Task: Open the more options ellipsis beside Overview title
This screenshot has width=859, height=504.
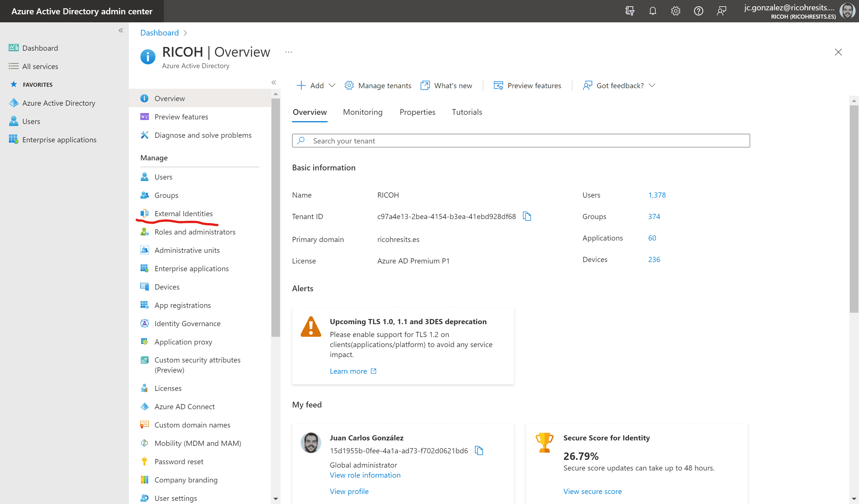Action: pyautogui.click(x=289, y=52)
